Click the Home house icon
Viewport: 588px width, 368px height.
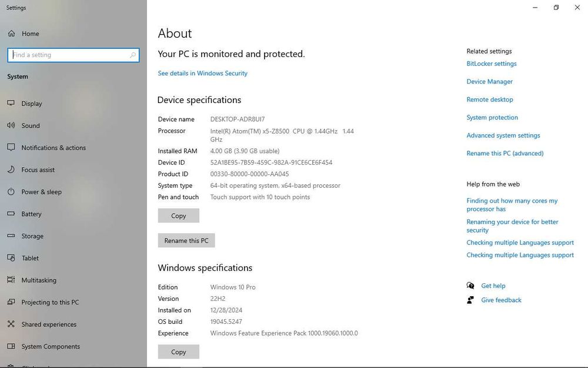point(11,34)
